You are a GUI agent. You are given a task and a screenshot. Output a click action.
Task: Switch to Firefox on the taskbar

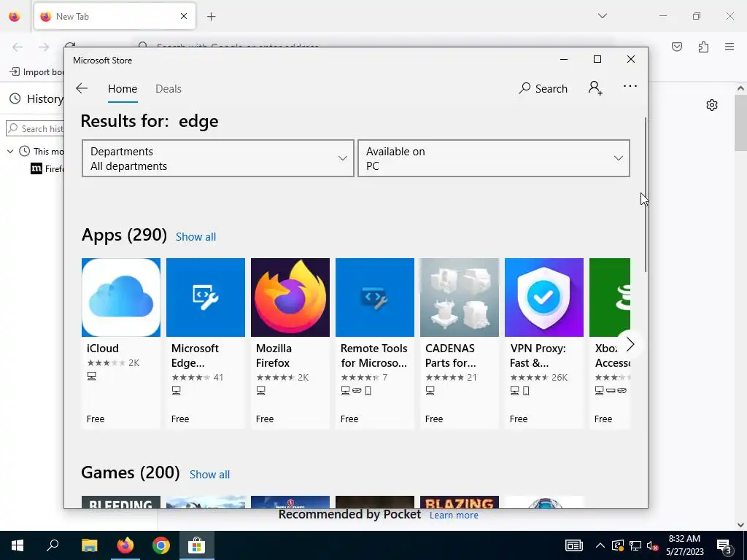[x=125, y=545]
